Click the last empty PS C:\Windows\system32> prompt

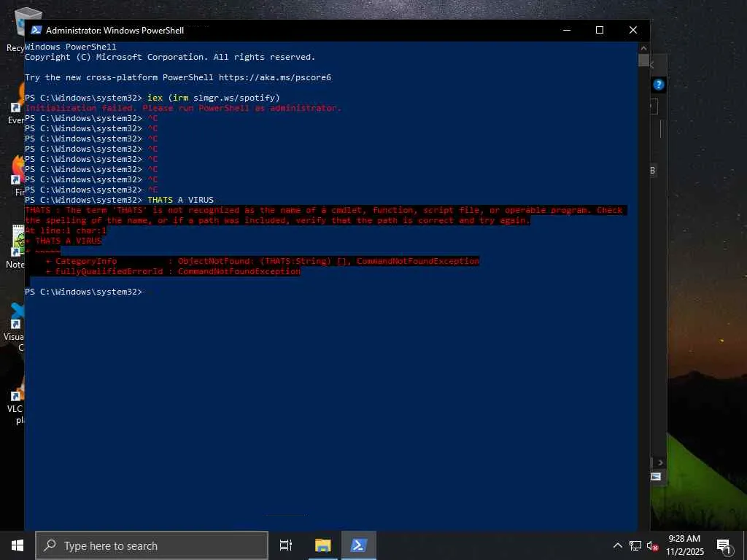tap(83, 292)
